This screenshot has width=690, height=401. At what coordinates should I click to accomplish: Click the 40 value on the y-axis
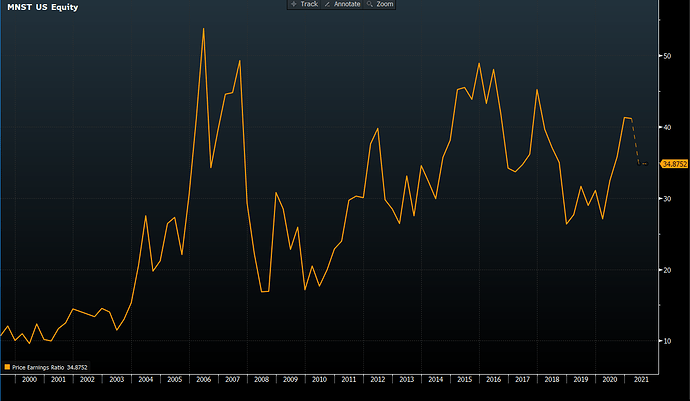click(x=667, y=127)
